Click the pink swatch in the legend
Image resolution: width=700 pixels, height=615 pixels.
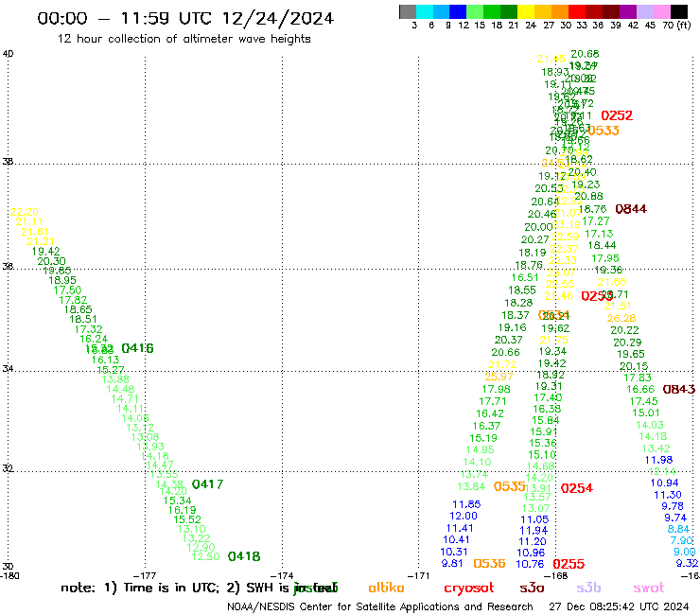pyautogui.click(x=661, y=11)
